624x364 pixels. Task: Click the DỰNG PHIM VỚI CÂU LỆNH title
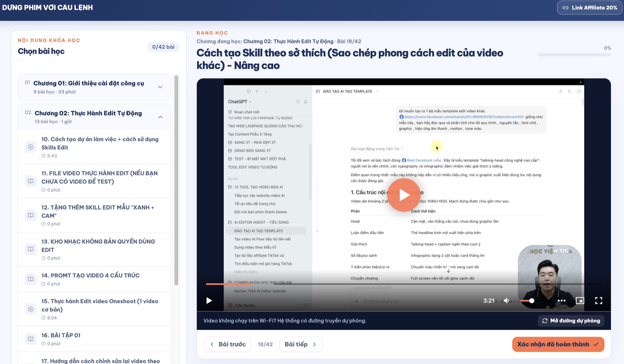pyautogui.click(x=47, y=7)
